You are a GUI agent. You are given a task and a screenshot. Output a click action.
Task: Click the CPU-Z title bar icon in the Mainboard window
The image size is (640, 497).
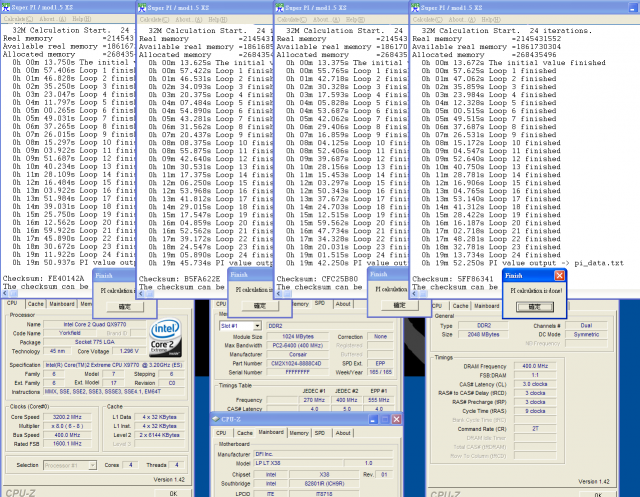point(216,419)
